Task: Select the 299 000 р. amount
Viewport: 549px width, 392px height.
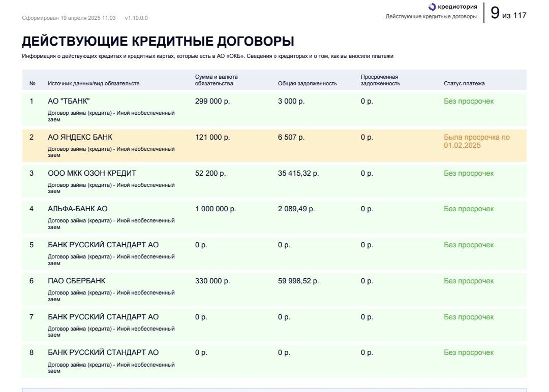Action: [212, 101]
